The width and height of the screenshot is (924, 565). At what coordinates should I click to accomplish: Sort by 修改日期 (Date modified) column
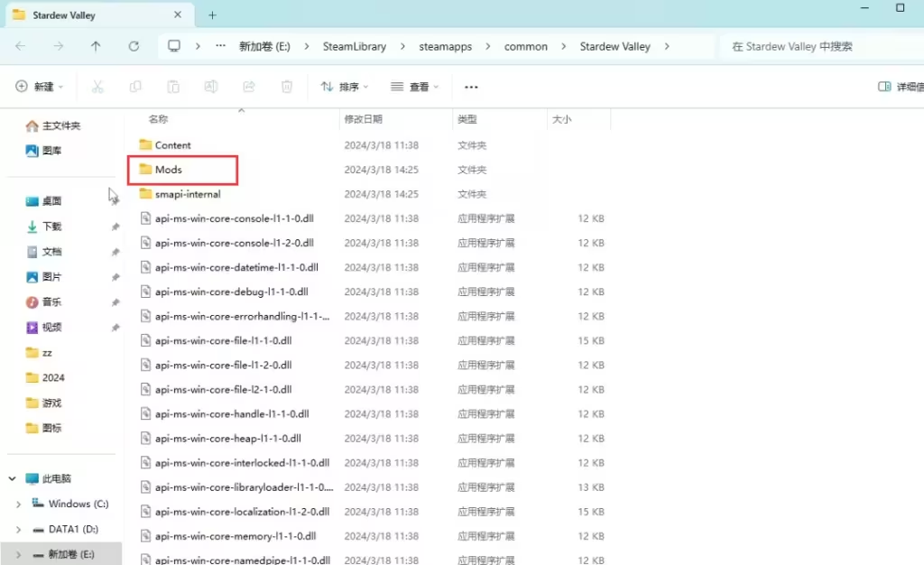363,120
